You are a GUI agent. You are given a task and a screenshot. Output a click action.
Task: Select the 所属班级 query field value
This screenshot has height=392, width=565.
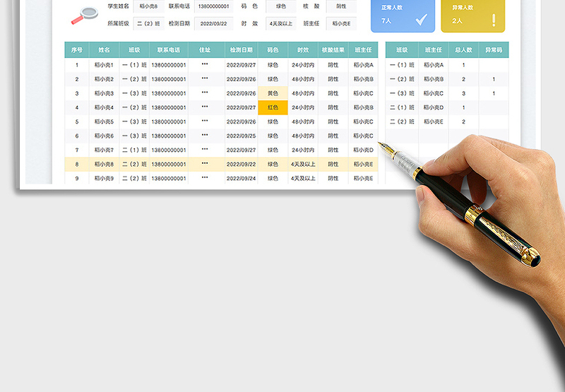tap(147, 23)
